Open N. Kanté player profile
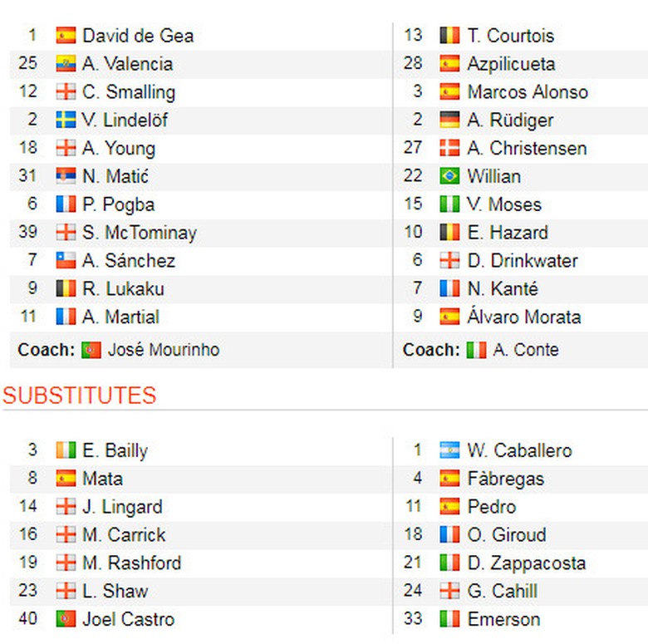This screenshot has height=644, width=648. pos(502,289)
